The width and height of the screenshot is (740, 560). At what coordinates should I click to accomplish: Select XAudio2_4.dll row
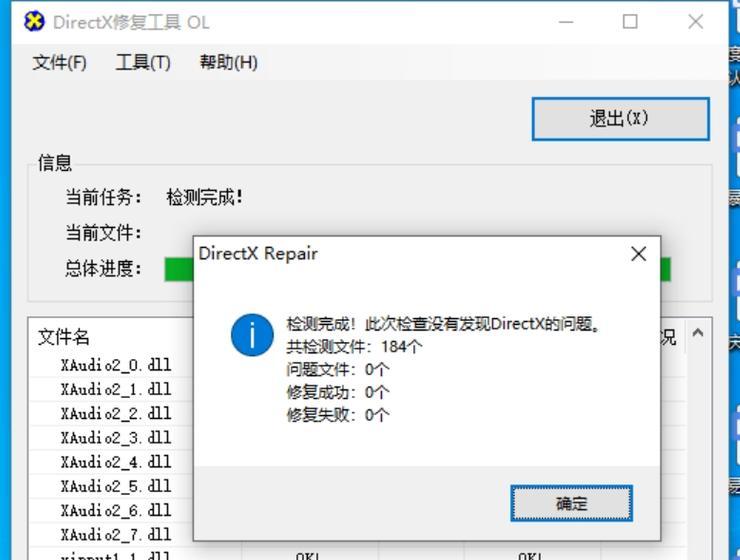tap(116, 461)
